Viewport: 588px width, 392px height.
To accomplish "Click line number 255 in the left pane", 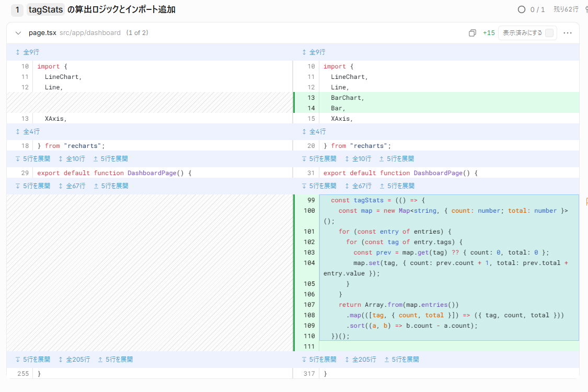I will pyautogui.click(x=23, y=374).
